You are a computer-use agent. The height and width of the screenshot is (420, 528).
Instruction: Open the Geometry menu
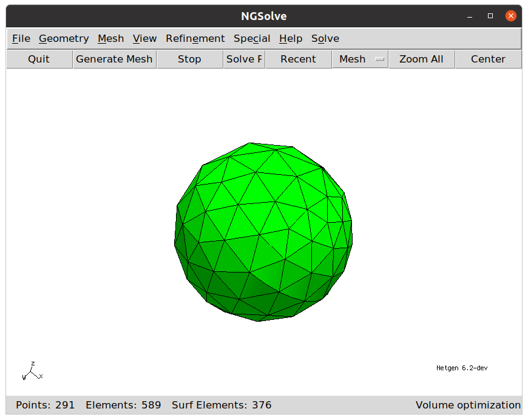(x=64, y=39)
